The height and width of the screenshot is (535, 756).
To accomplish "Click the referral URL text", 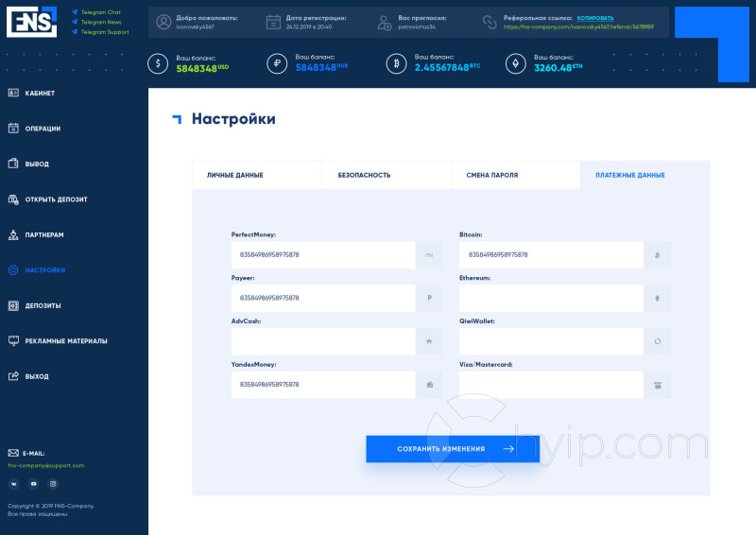I will pos(578,27).
